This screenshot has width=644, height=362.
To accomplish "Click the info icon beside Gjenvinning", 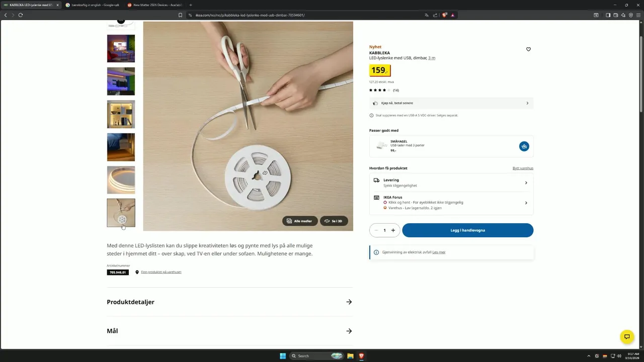I will tap(376, 252).
